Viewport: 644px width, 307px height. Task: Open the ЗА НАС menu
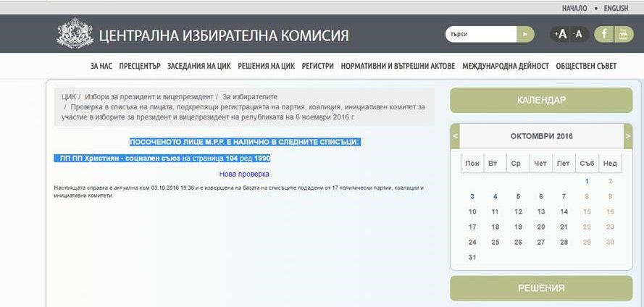click(x=101, y=66)
